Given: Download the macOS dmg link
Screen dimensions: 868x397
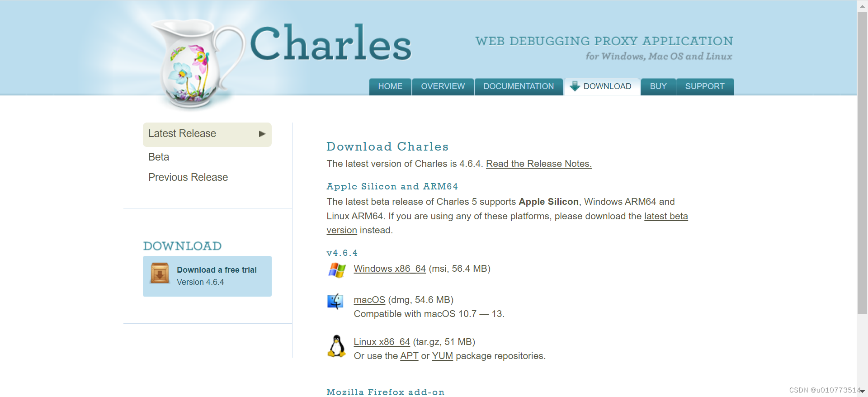Looking at the screenshot, I should coord(369,300).
